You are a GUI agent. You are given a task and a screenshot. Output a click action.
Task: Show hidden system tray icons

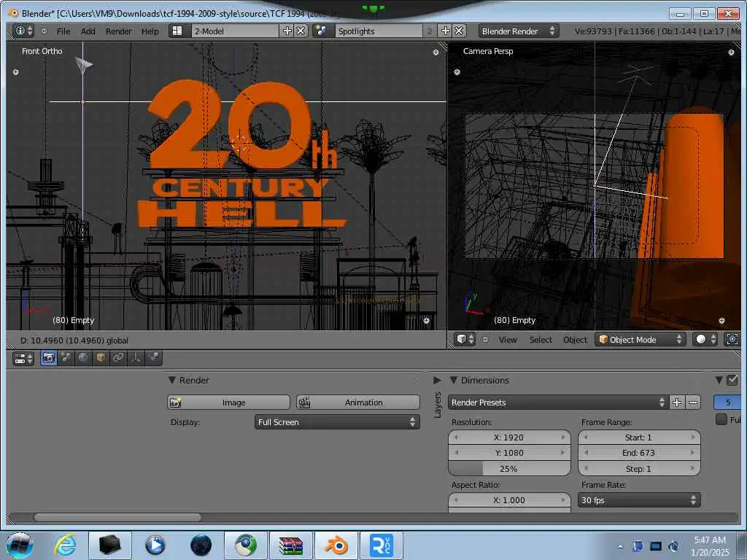tap(620, 546)
